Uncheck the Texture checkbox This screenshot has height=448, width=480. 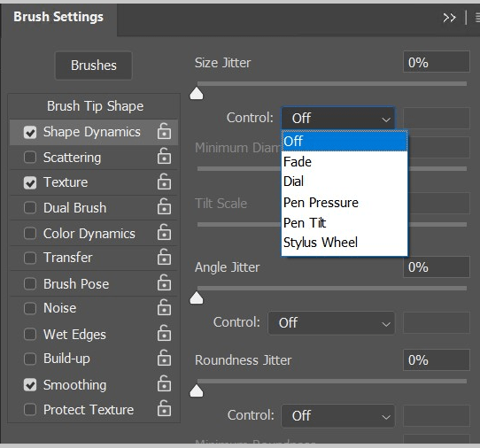[x=30, y=182]
